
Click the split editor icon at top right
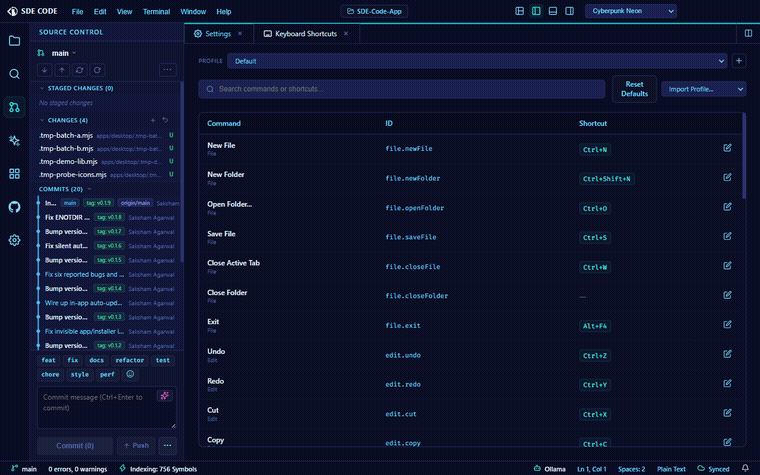(748, 33)
